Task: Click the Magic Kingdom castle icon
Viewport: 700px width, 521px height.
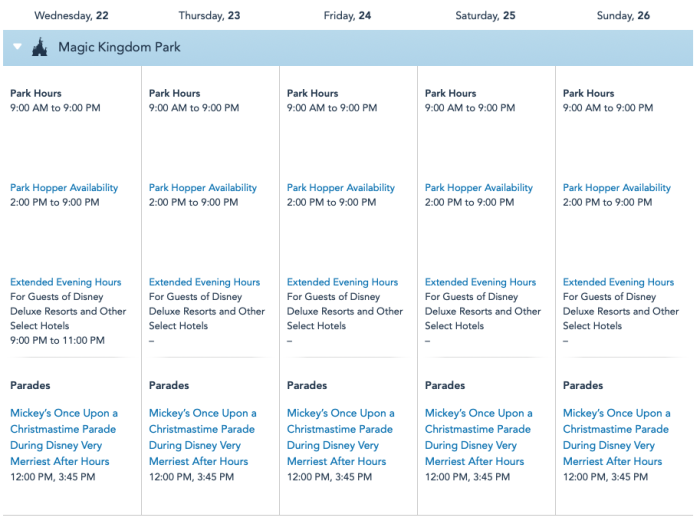Action: click(40, 47)
